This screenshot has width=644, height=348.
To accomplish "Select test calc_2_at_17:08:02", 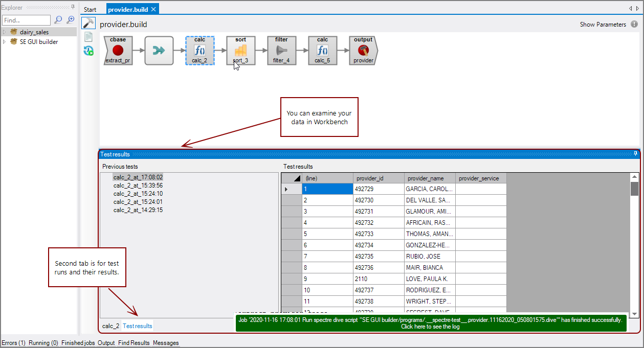I will click(x=138, y=177).
